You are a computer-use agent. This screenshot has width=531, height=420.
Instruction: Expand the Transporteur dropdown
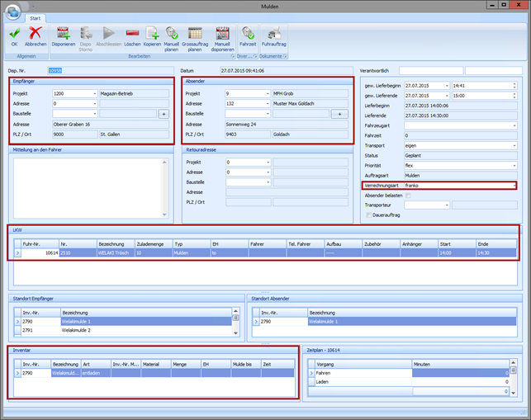(x=447, y=205)
